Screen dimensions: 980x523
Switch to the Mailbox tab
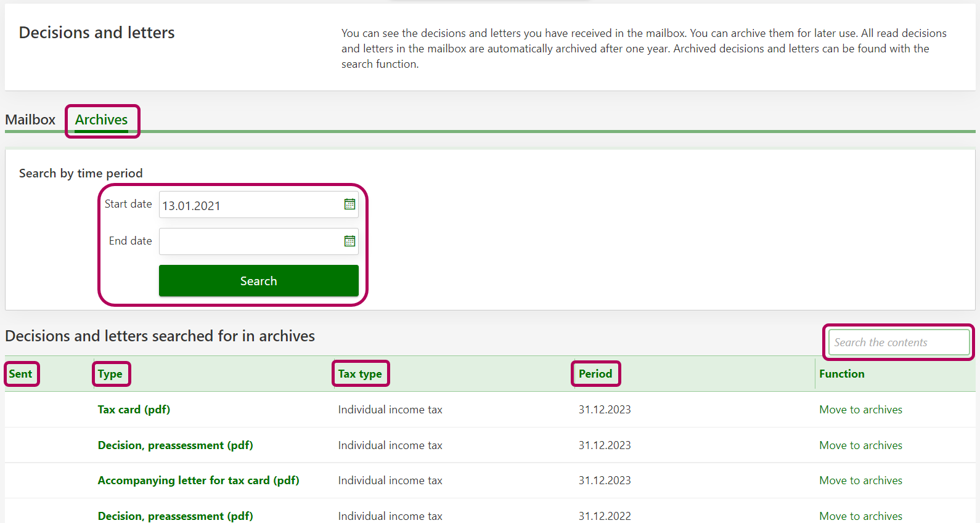[30, 120]
